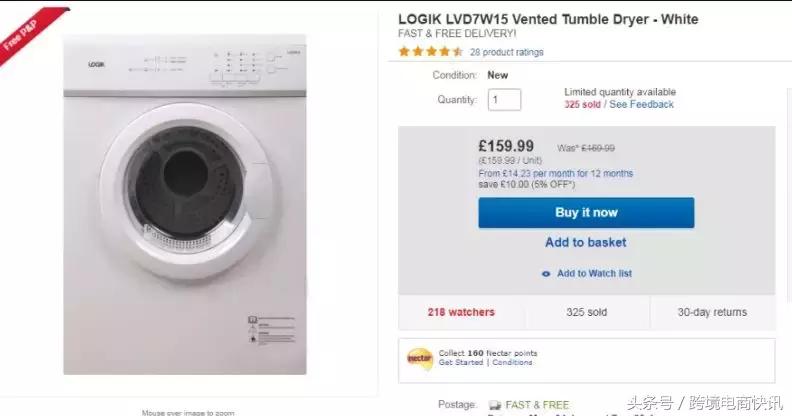Click the LOGIK LVD7W15 product title
792x416 pixels.
[548, 19]
